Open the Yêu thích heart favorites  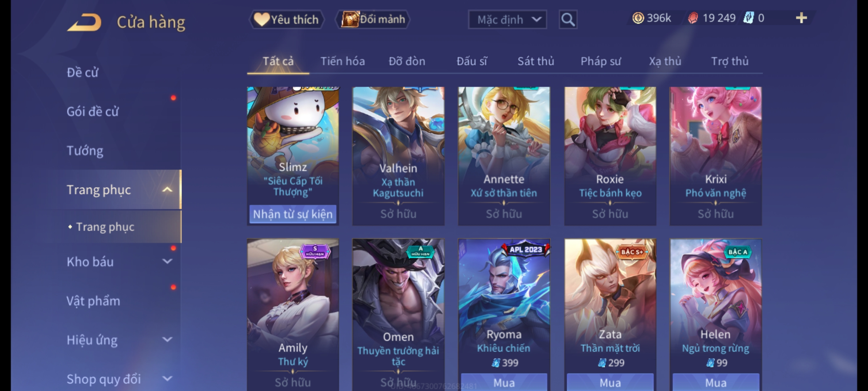coord(286,19)
